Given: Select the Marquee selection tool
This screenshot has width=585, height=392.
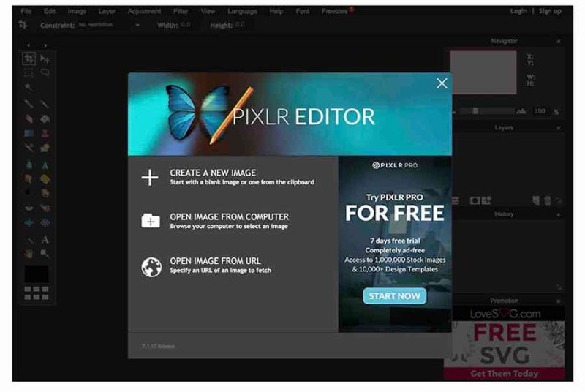Looking at the screenshot, I should tap(29, 72).
